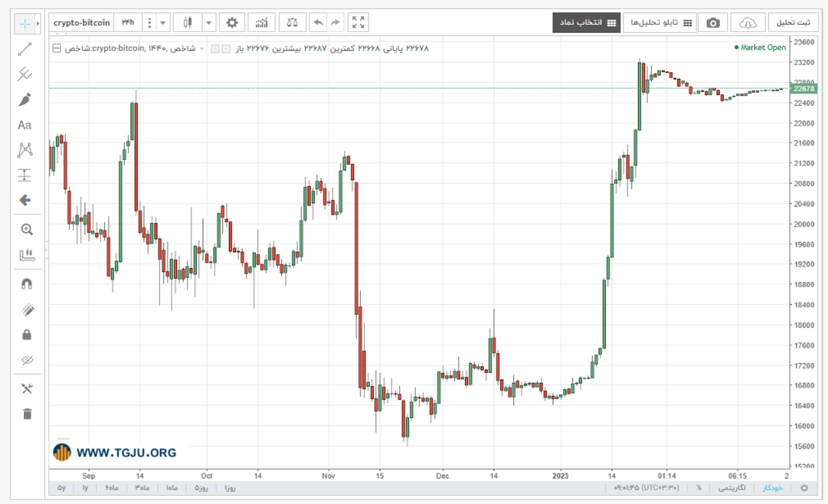
Task: Open the compare symbols scale icon
Action: coord(292,23)
